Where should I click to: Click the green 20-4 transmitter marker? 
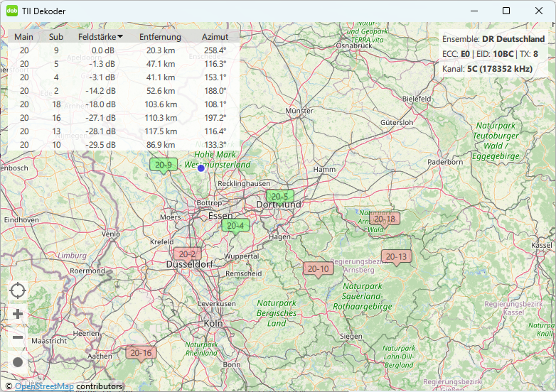pyautogui.click(x=235, y=226)
